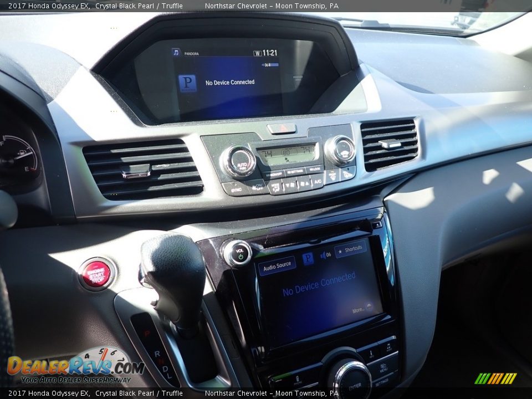532x399 pixels.
Task: Tap 'No Device Connected' on lower touchscreen
Action: click(319, 284)
